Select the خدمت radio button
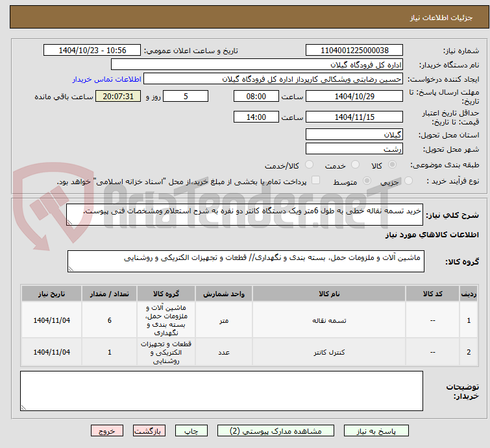 (355, 165)
